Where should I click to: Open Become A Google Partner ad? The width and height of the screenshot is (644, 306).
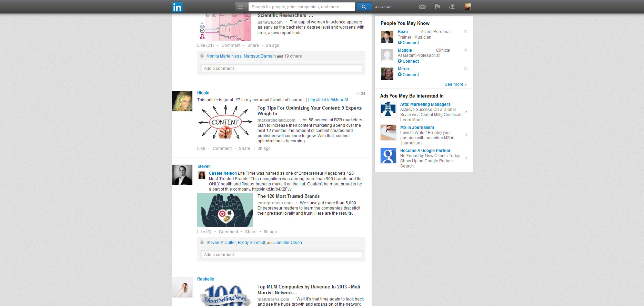click(x=425, y=151)
